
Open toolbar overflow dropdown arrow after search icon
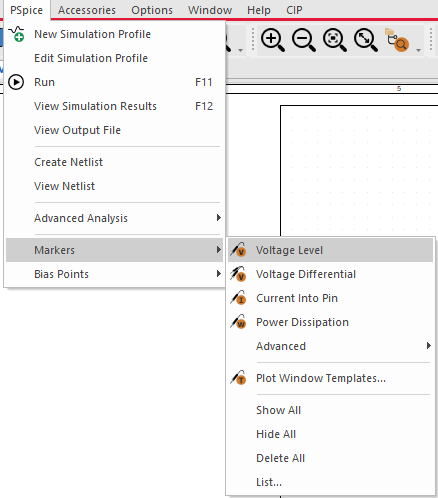pyautogui.click(x=418, y=50)
